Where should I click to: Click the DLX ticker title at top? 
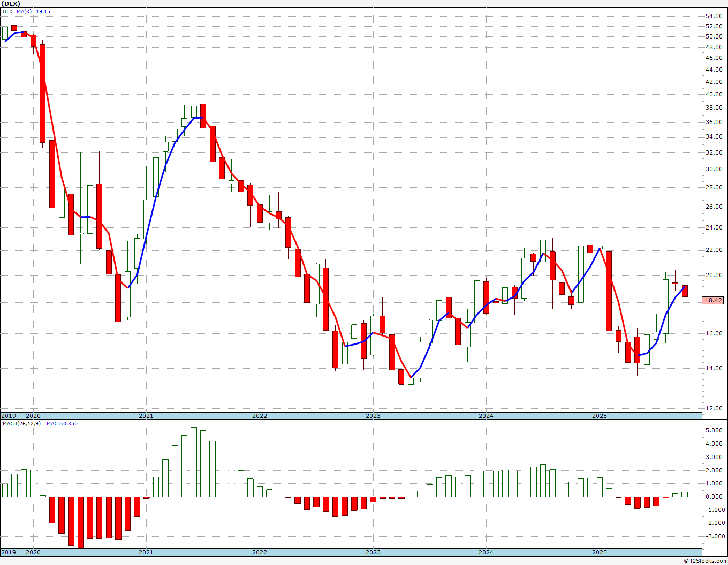pos(11,4)
